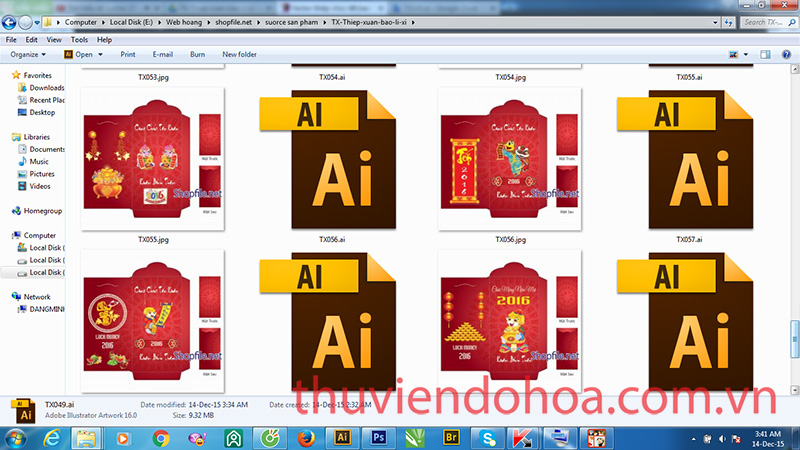Open the address bar history dropdown
Viewport: 800px width, 450px height.
coord(715,22)
